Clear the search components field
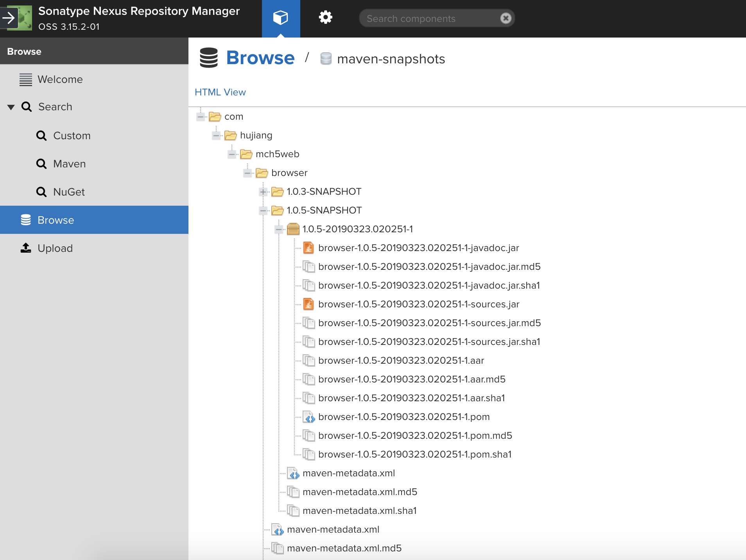 [x=506, y=18]
